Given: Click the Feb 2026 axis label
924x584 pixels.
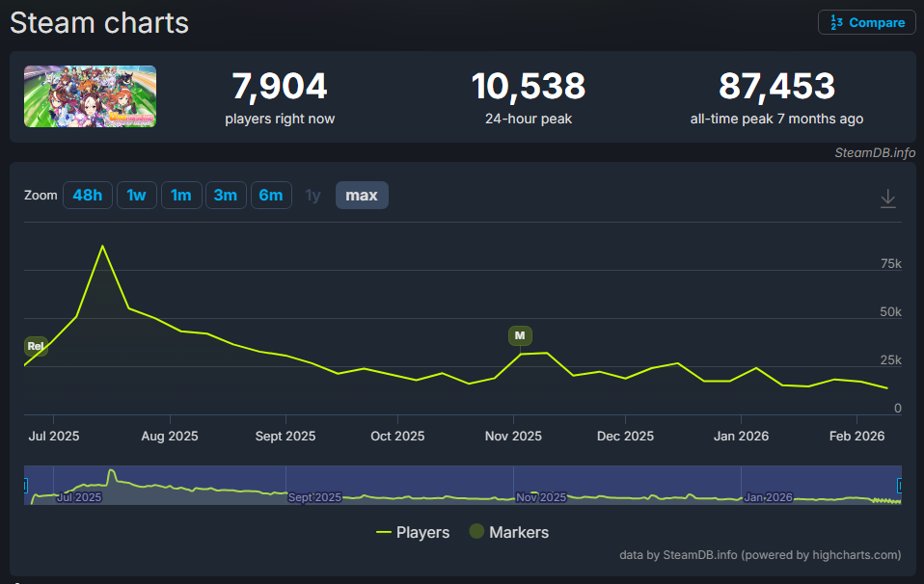Looking at the screenshot, I should pos(856,437).
